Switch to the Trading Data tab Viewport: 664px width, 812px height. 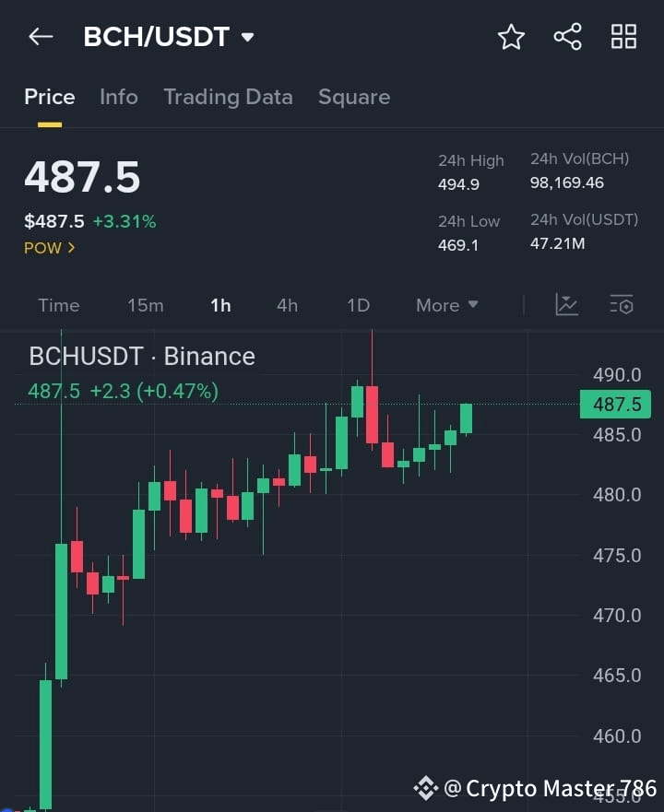click(x=228, y=97)
